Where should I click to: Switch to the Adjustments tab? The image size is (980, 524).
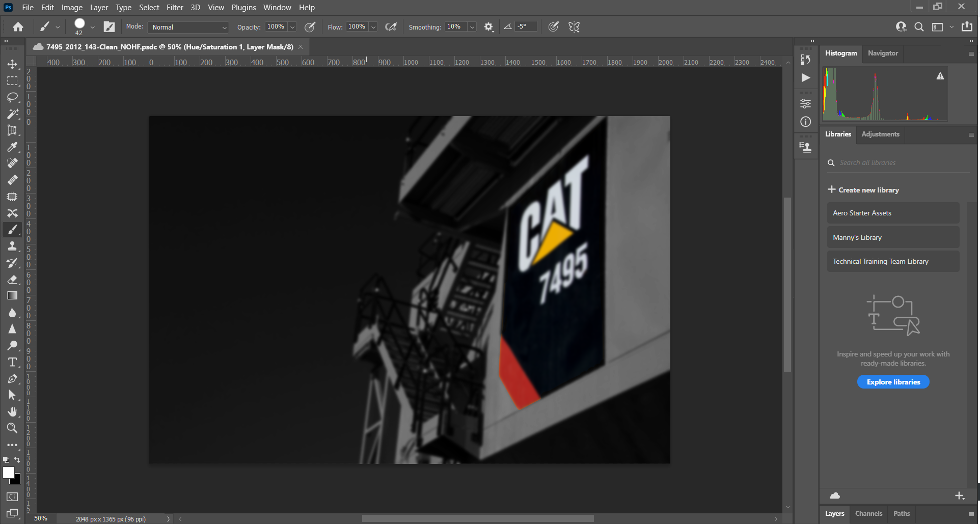coord(880,134)
